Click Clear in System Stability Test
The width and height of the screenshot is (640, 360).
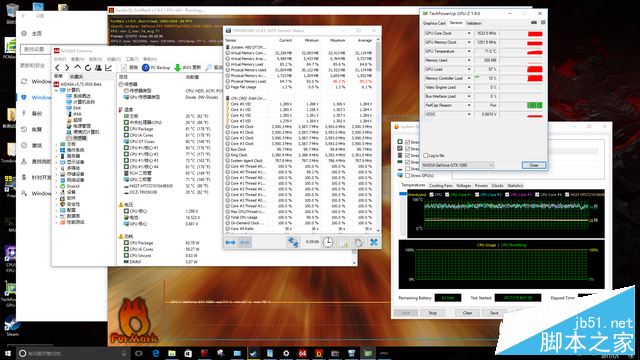(467, 313)
